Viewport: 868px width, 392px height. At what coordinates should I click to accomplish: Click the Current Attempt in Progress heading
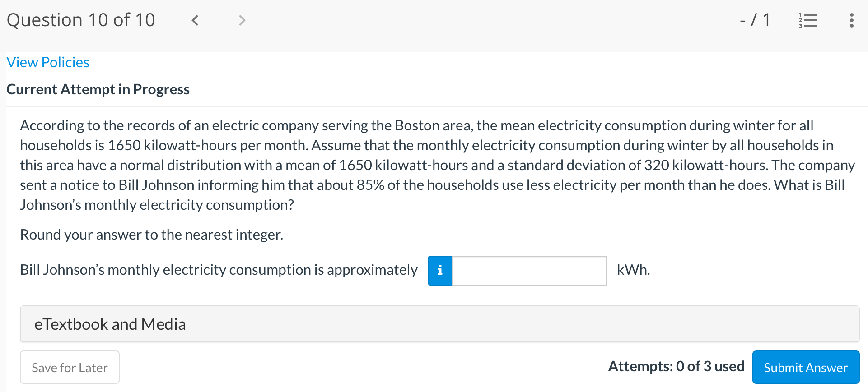[x=98, y=89]
